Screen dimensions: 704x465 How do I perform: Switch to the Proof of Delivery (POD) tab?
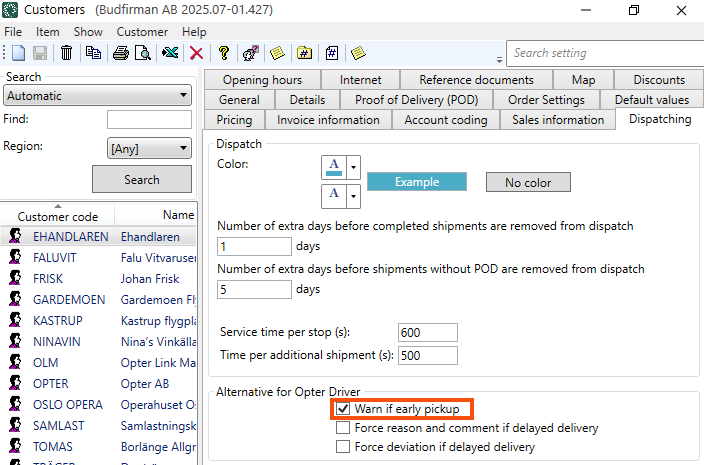416,100
